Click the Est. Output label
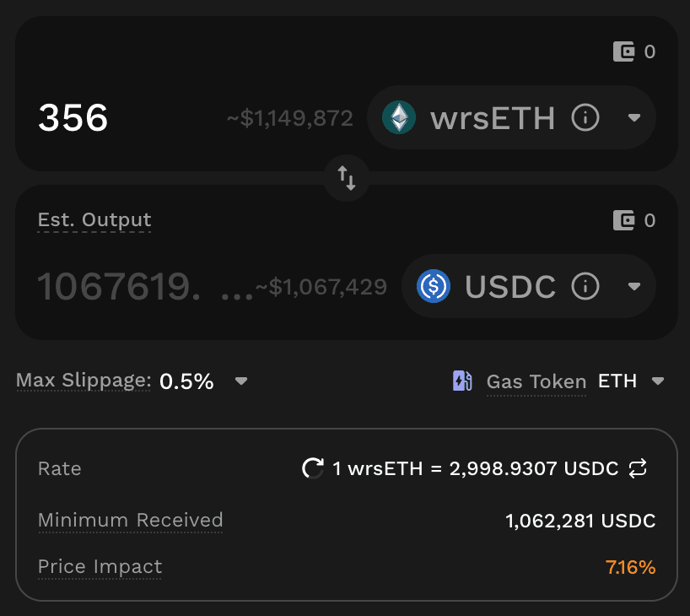690x616 pixels. point(94,220)
